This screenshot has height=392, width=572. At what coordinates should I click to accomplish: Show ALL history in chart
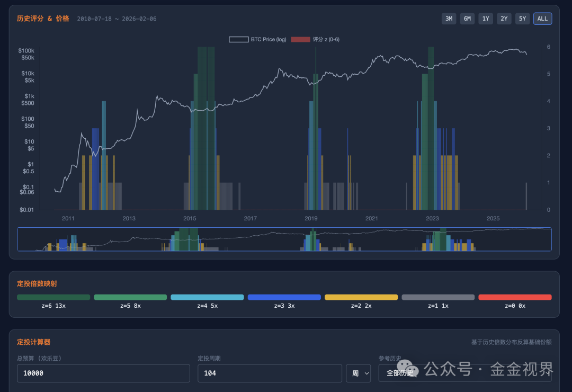542,19
